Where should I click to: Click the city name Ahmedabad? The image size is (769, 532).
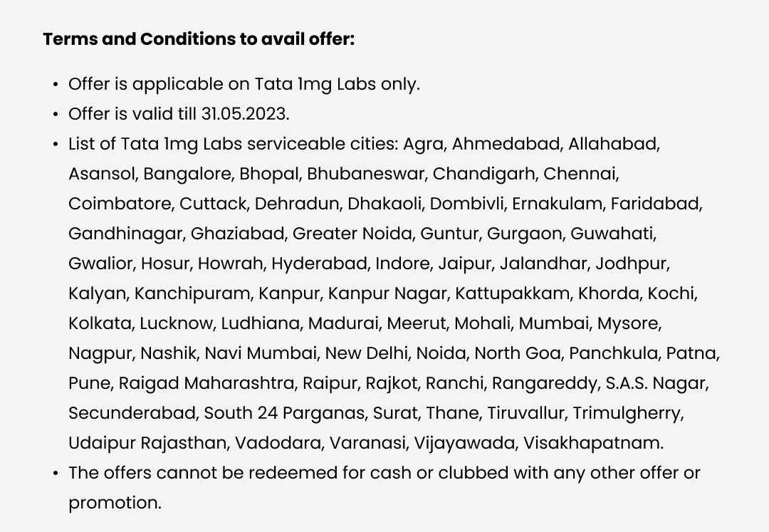[x=506, y=144]
